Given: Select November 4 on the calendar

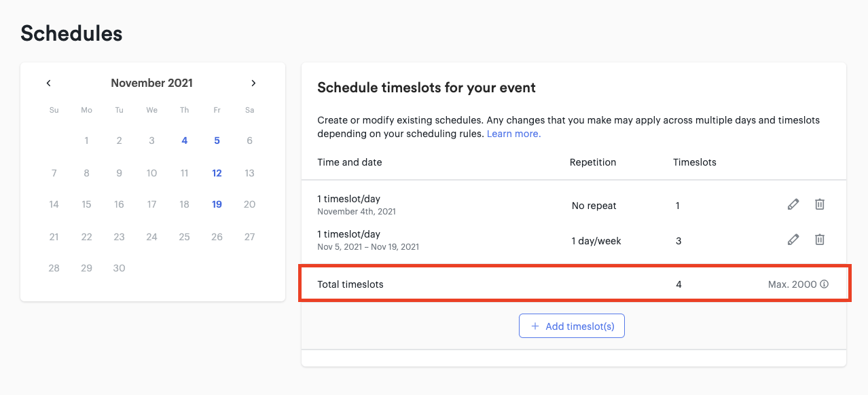Looking at the screenshot, I should pos(184,141).
